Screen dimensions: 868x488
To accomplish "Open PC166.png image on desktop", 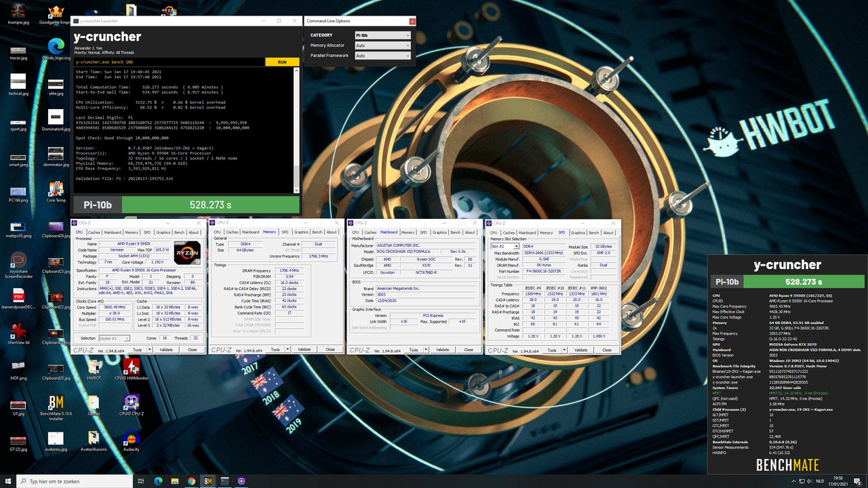I will 18,191.
